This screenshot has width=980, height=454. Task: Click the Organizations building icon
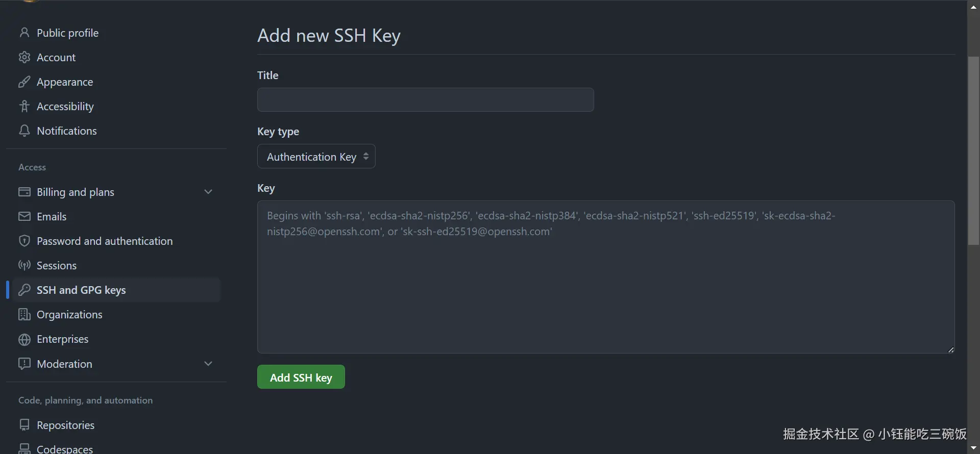pyautogui.click(x=24, y=314)
